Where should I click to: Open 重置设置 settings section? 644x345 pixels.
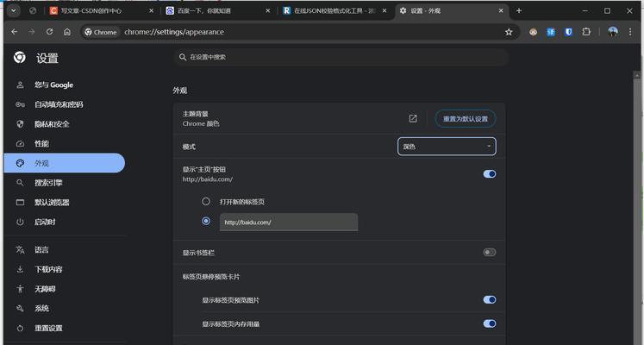click(x=65, y=328)
